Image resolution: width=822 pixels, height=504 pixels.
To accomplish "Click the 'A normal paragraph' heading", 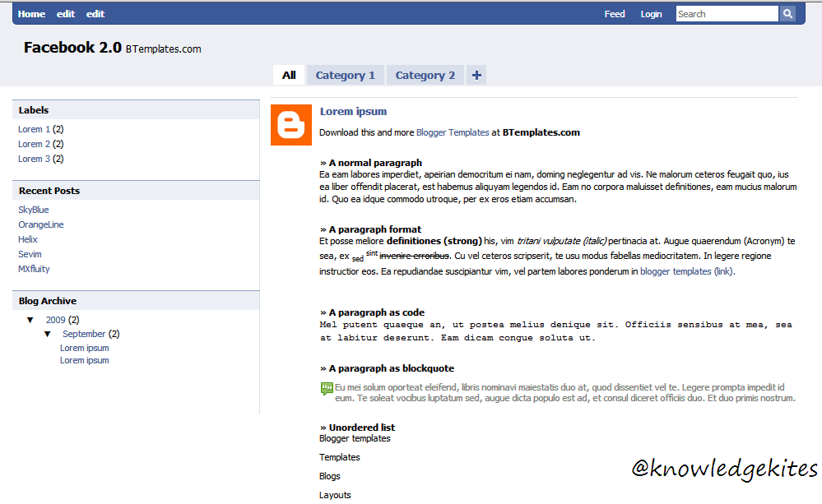I will pyautogui.click(x=371, y=163).
